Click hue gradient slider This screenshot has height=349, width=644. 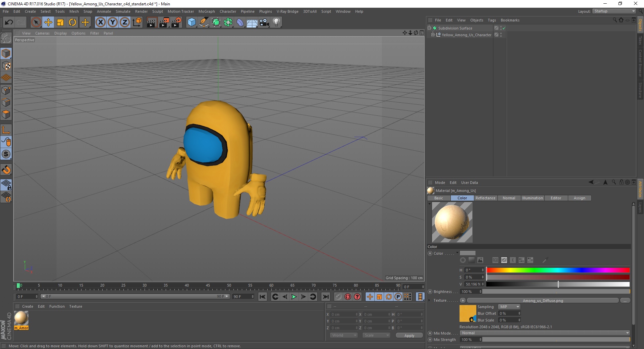[x=558, y=270]
